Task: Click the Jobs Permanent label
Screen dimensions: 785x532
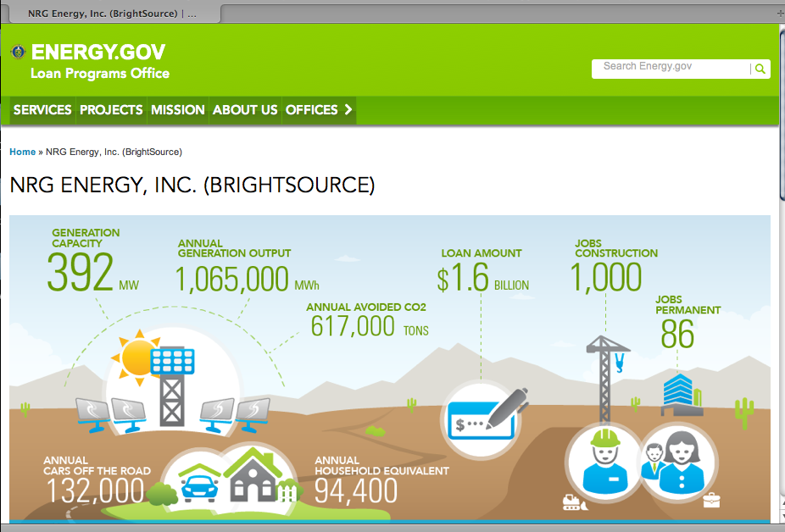Action: point(688,305)
